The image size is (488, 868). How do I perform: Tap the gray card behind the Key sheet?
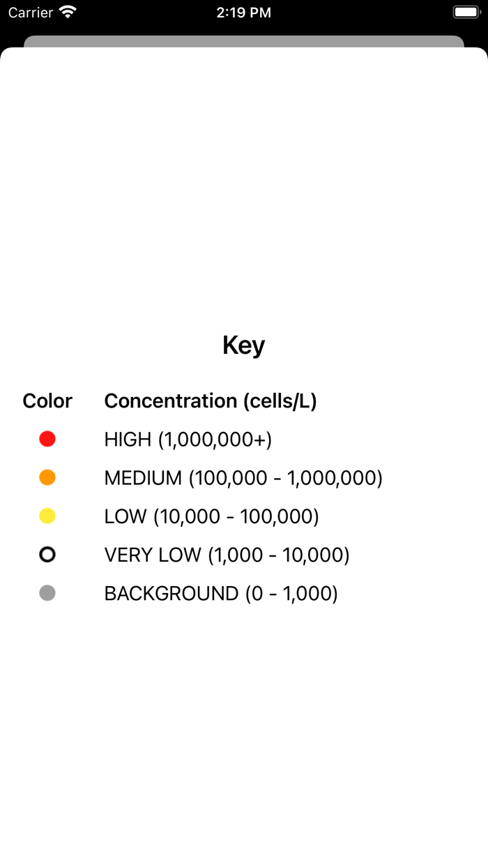click(243, 41)
